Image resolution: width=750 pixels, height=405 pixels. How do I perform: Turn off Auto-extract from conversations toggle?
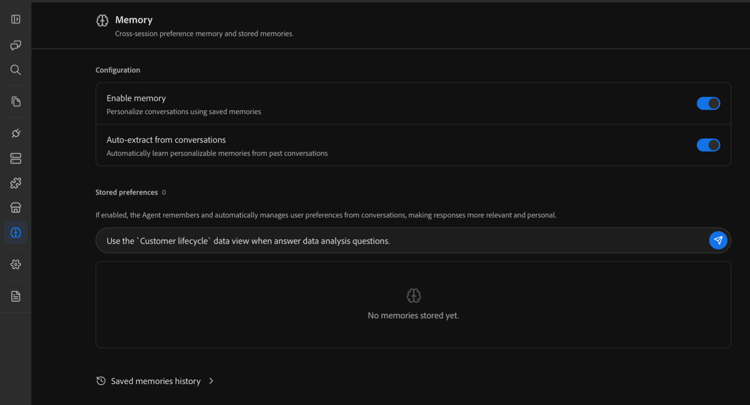click(708, 145)
